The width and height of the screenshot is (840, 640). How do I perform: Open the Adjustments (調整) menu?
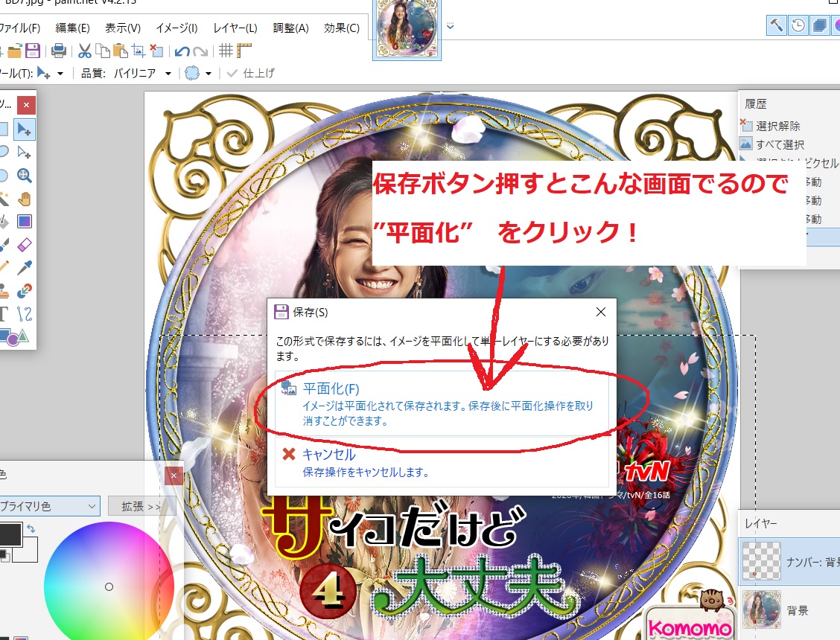[x=291, y=28]
